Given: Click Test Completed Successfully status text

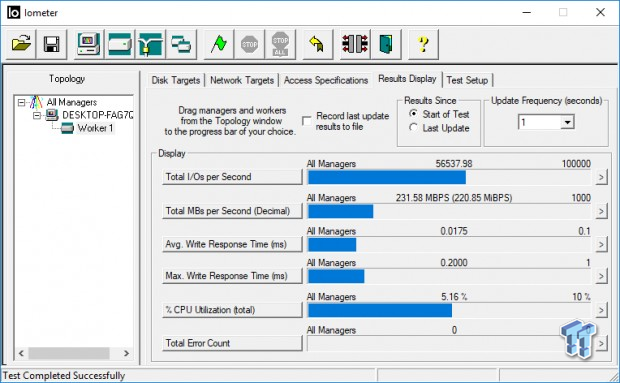Looking at the screenshot, I should click(x=64, y=375).
